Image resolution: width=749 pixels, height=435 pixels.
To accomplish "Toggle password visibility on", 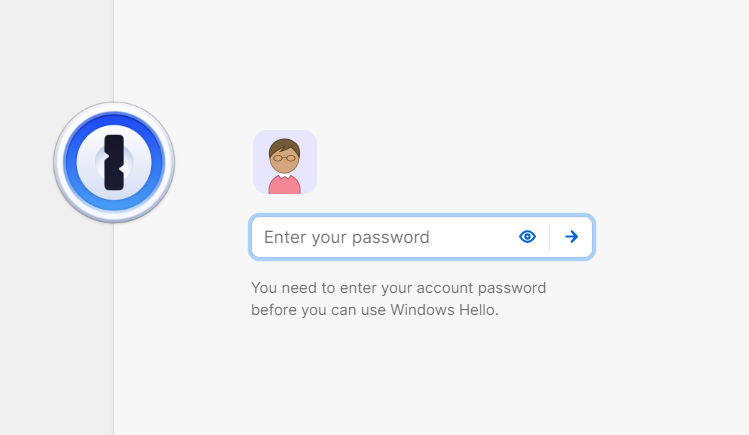I will [527, 236].
